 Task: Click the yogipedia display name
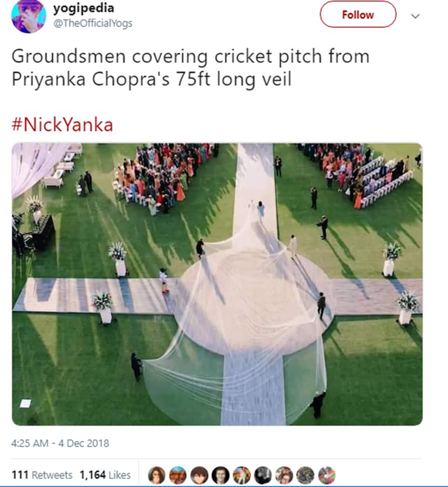pos(83,8)
